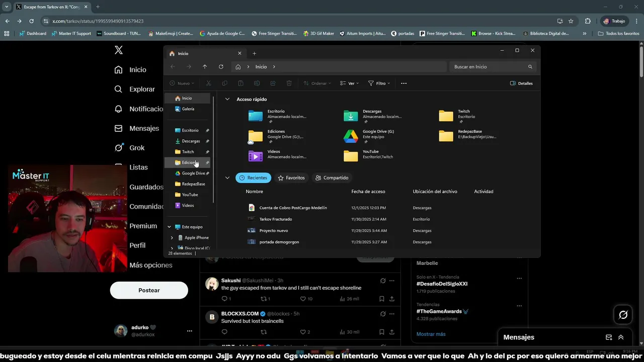Add a new File Explorer tab
The image size is (644, 362).
pos(254,53)
